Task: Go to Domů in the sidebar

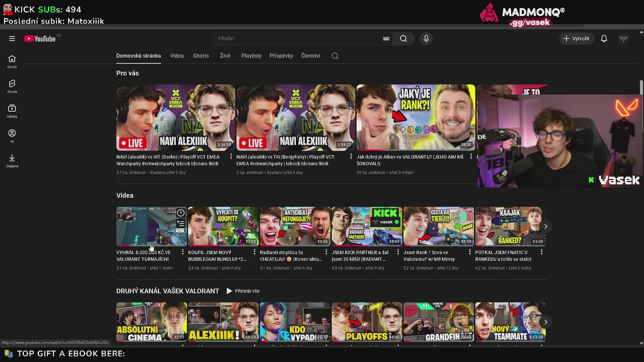Action: pos(12,61)
